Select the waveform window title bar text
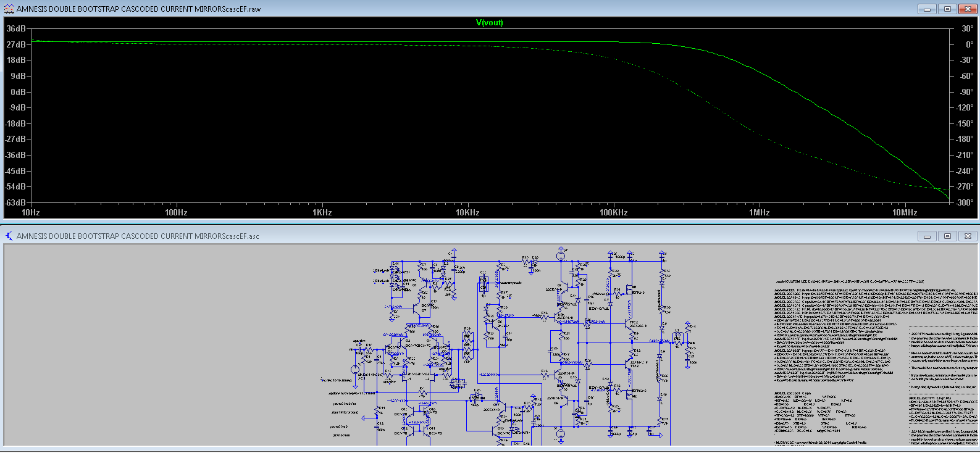 139,9
